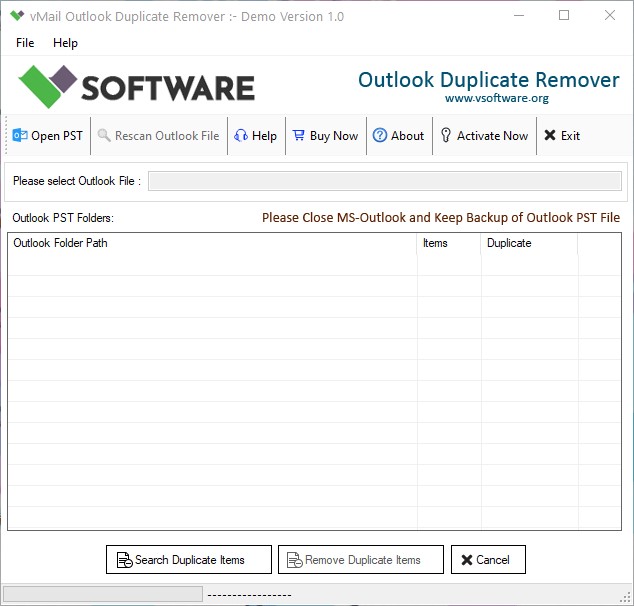Click the 'Outlook Duplicate Remover' heading
The width and height of the screenshot is (634, 606).
(x=489, y=80)
